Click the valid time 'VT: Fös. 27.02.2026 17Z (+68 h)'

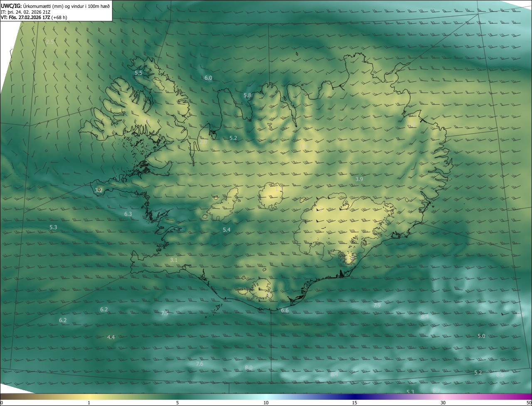click(x=34, y=17)
